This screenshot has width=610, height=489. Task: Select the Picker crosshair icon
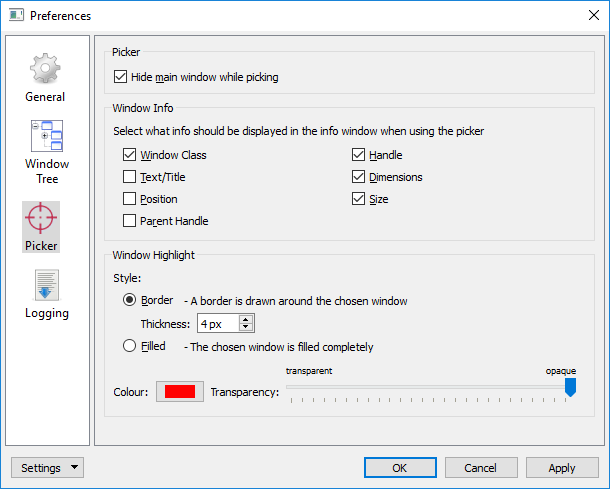pyautogui.click(x=41, y=218)
